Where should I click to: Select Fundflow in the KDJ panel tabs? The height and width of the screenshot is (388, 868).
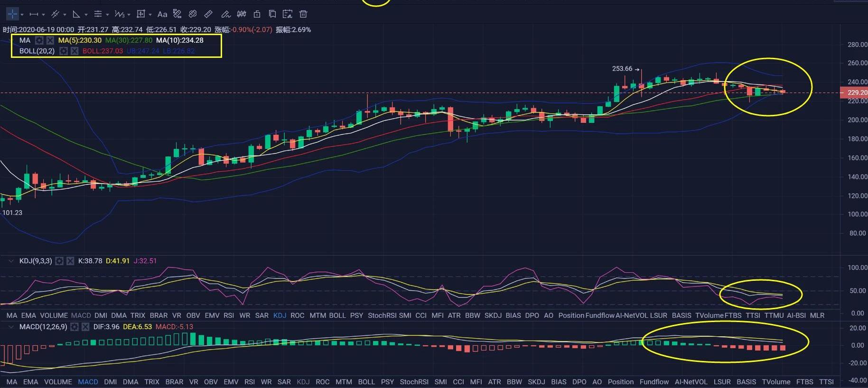[x=599, y=315]
